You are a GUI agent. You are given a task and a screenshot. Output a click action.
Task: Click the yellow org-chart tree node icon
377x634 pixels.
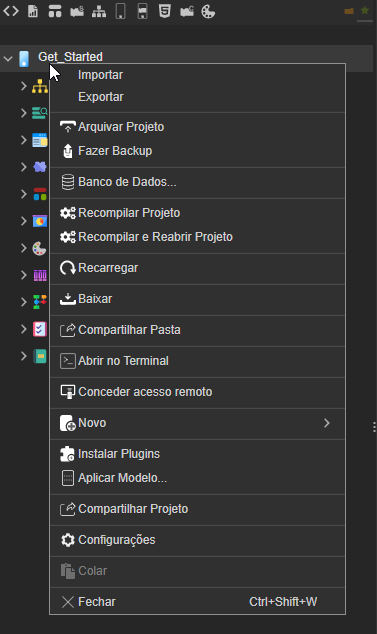(40, 86)
